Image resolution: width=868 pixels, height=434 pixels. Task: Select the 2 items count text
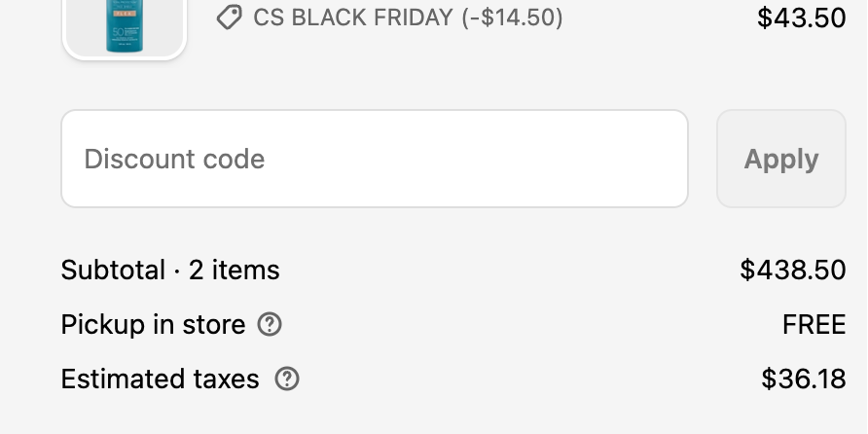coord(235,270)
